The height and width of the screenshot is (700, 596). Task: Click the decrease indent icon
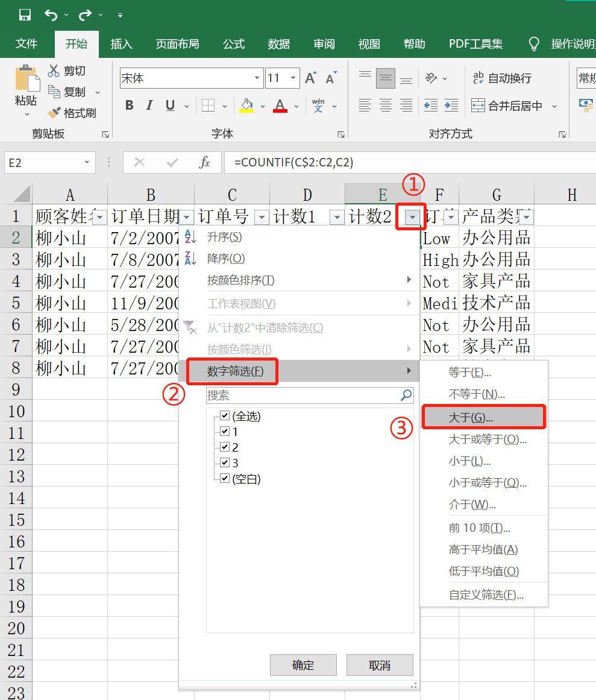click(x=430, y=106)
